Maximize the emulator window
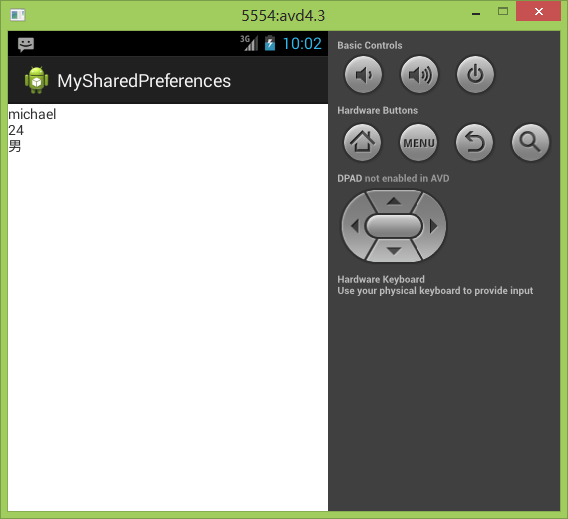568x519 pixels. pyautogui.click(x=503, y=12)
